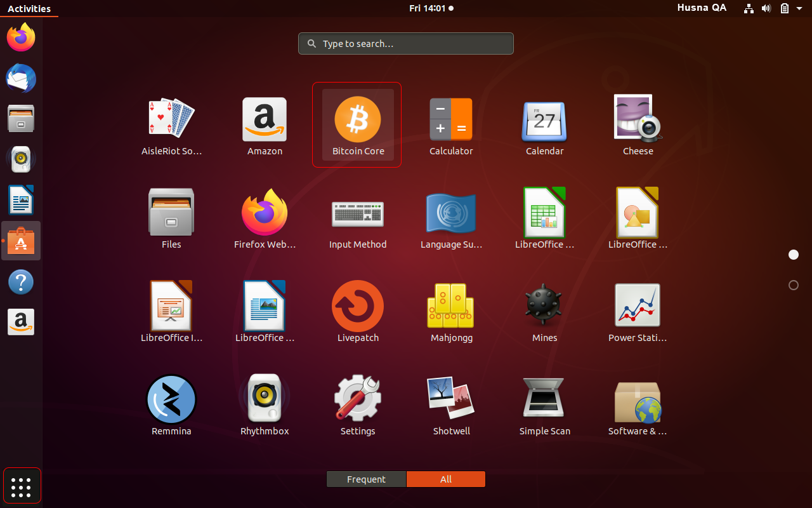Open Files from the app grid
812x508 pixels.
[x=171, y=219]
